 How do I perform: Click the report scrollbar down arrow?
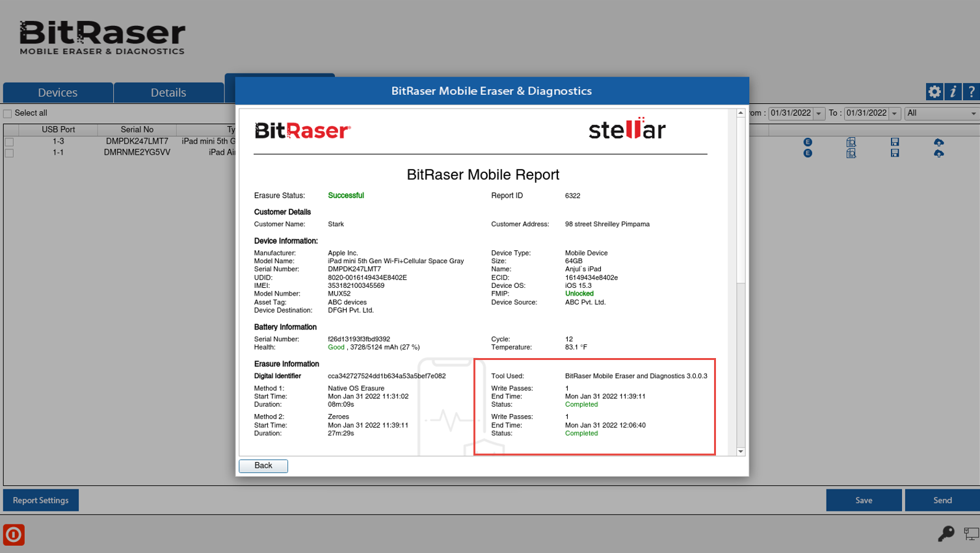tap(741, 451)
